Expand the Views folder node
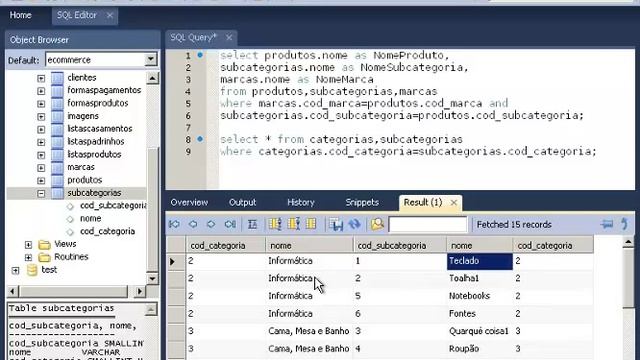 28,245
